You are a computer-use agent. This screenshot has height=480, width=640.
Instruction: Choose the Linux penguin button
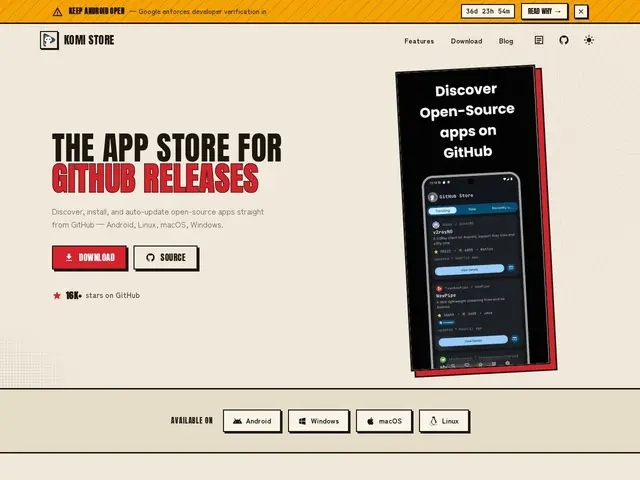444,421
